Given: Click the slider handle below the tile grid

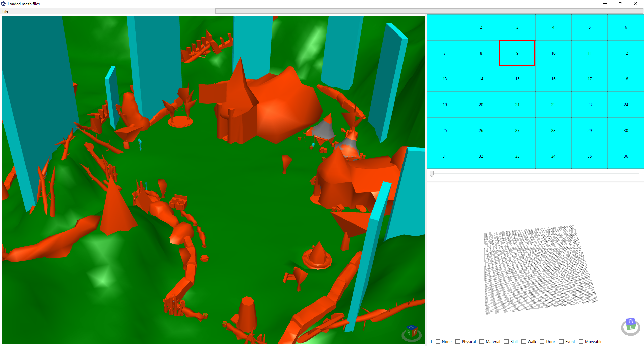Looking at the screenshot, I should tap(432, 174).
